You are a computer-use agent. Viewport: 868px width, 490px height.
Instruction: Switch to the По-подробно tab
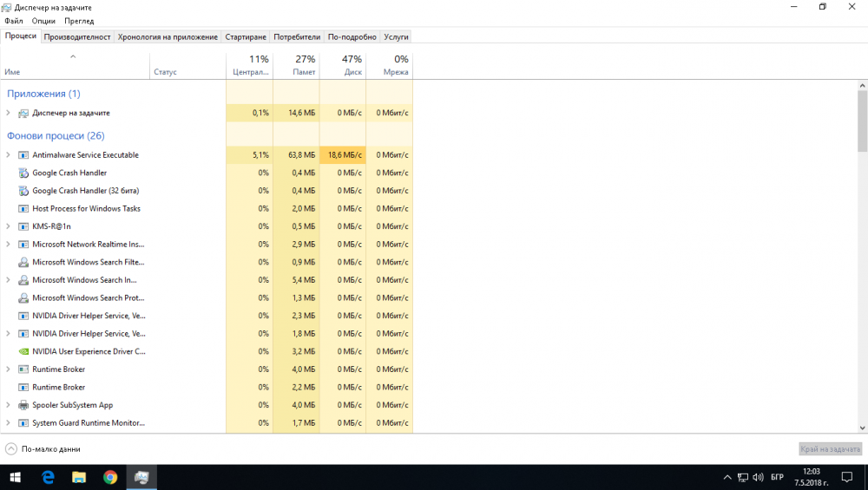(352, 37)
